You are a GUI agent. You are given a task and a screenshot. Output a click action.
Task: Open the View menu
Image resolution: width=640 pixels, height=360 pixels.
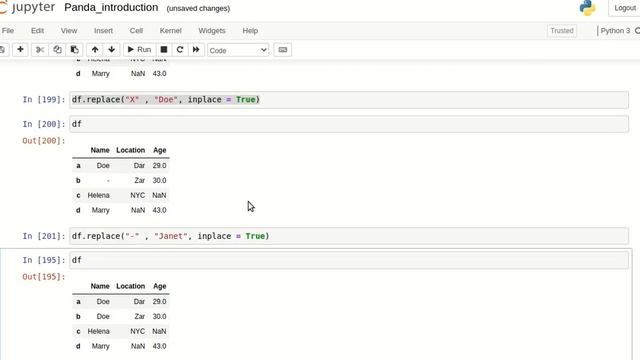[69, 31]
